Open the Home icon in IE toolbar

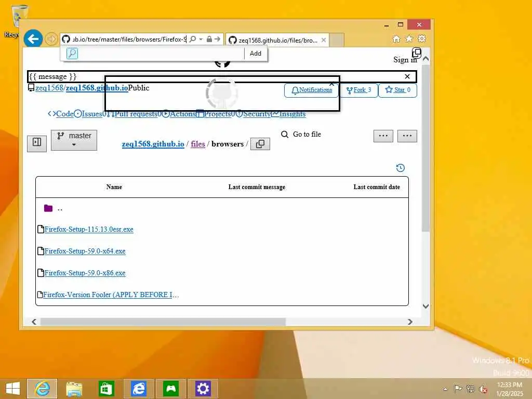coord(396,38)
